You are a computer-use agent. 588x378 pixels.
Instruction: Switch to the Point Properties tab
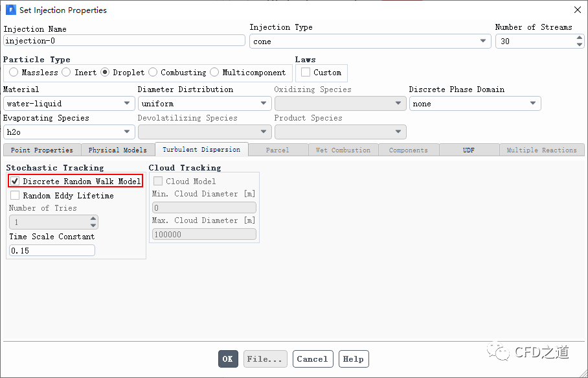coord(42,150)
